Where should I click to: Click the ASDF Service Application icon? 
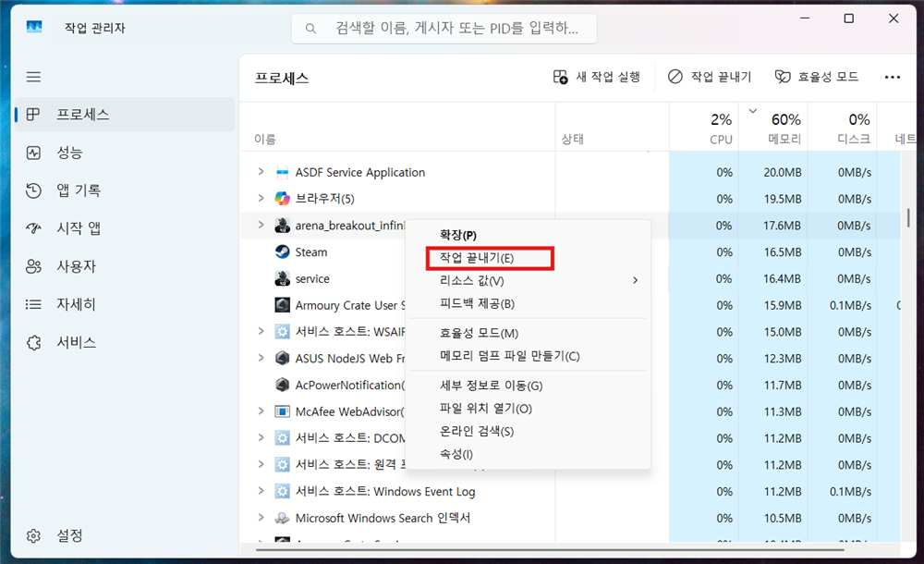(282, 172)
